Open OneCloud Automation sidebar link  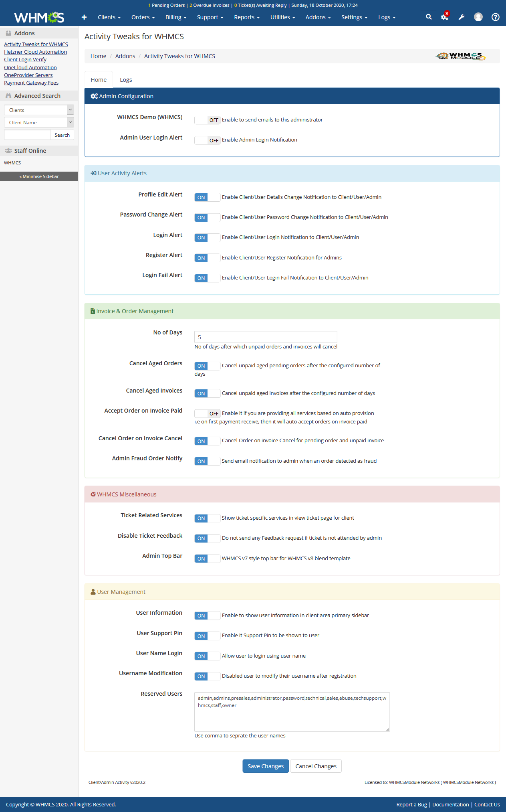point(30,68)
